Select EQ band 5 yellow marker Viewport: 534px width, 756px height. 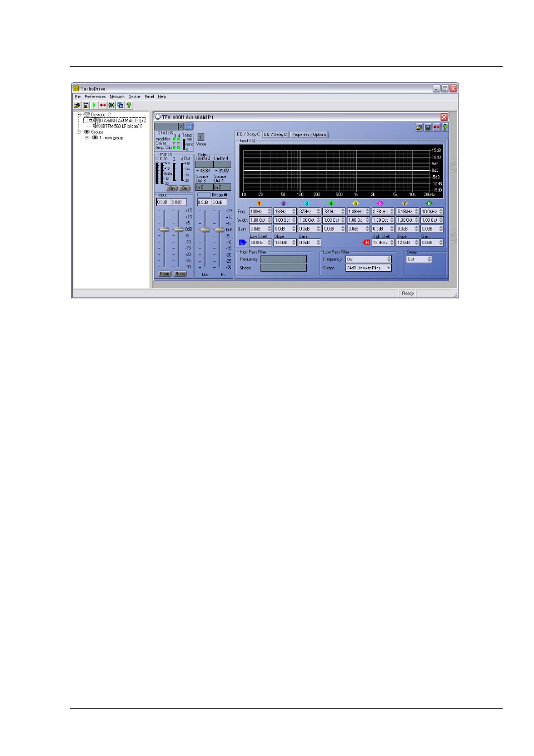coord(355,204)
